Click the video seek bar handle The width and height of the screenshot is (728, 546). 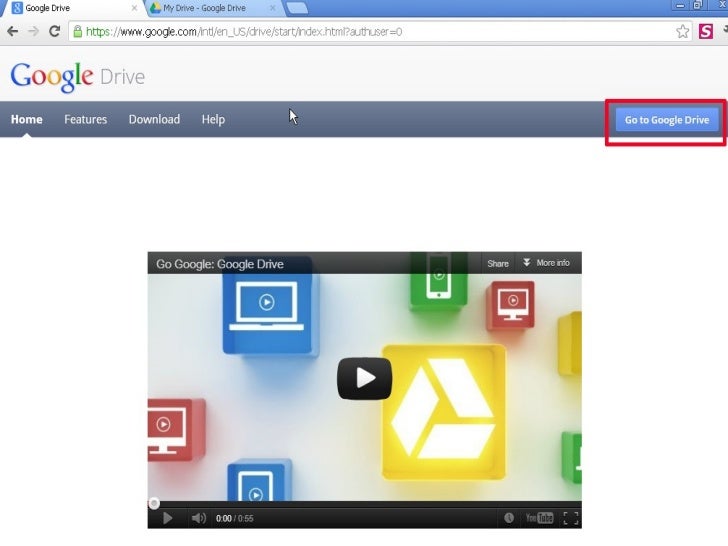pyautogui.click(x=154, y=503)
